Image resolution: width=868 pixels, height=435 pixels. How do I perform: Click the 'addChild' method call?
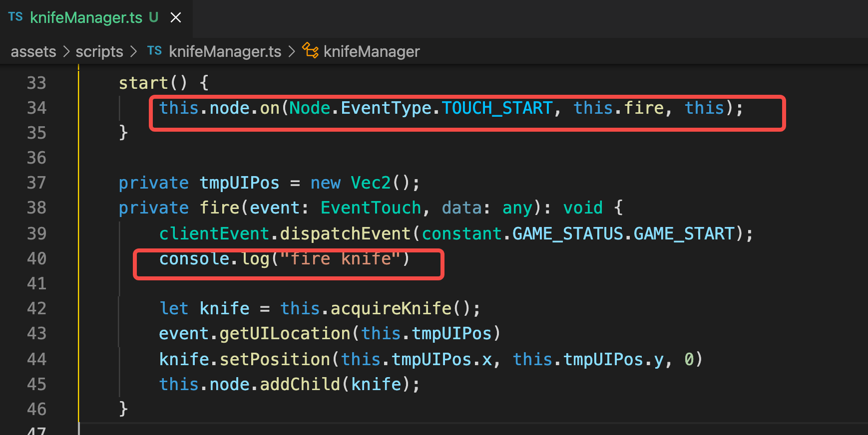300,384
